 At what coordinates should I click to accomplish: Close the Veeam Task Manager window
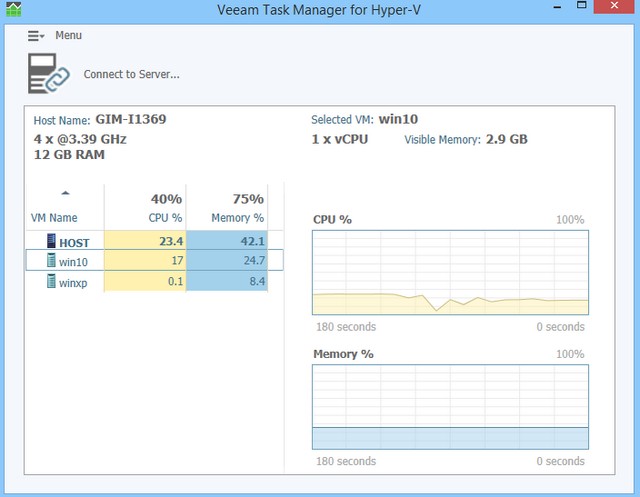pyautogui.click(x=614, y=6)
